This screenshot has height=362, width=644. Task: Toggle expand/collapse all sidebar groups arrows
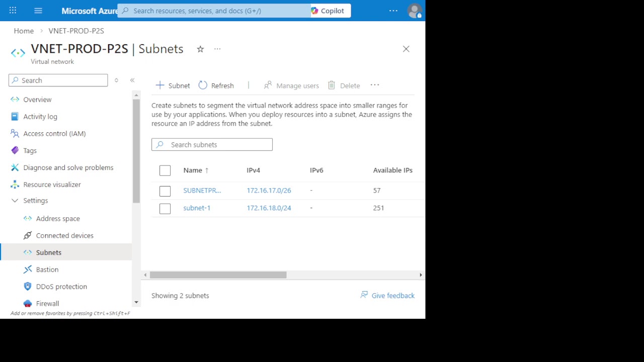[x=116, y=80]
